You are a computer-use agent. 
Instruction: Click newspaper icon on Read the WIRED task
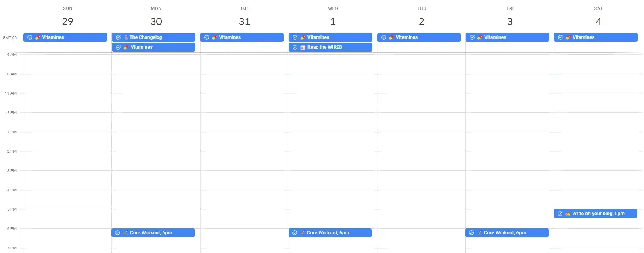pyautogui.click(x=303, y=47)
